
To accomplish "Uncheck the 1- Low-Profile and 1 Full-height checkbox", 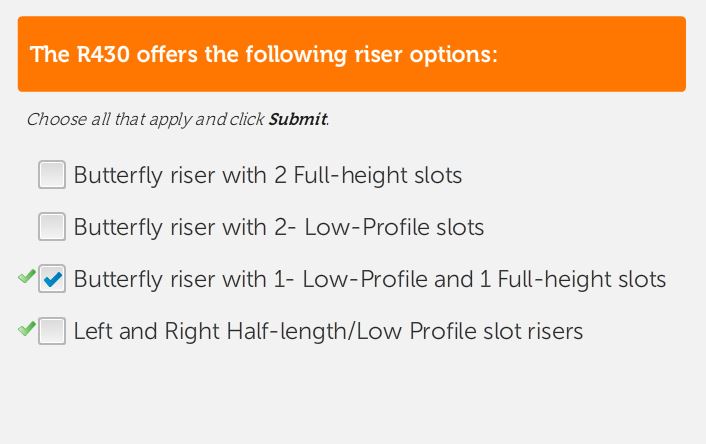I will pyautogui.click(x=52, y=279).
